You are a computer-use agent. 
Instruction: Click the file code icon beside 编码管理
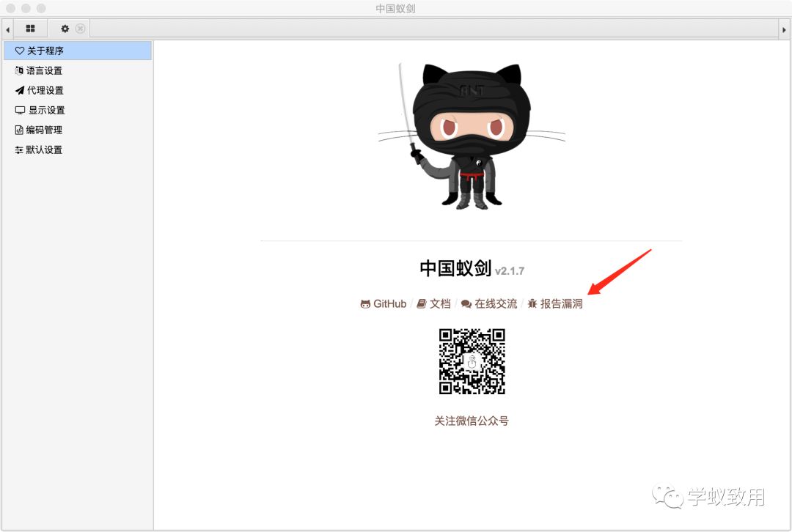[19, 130]
